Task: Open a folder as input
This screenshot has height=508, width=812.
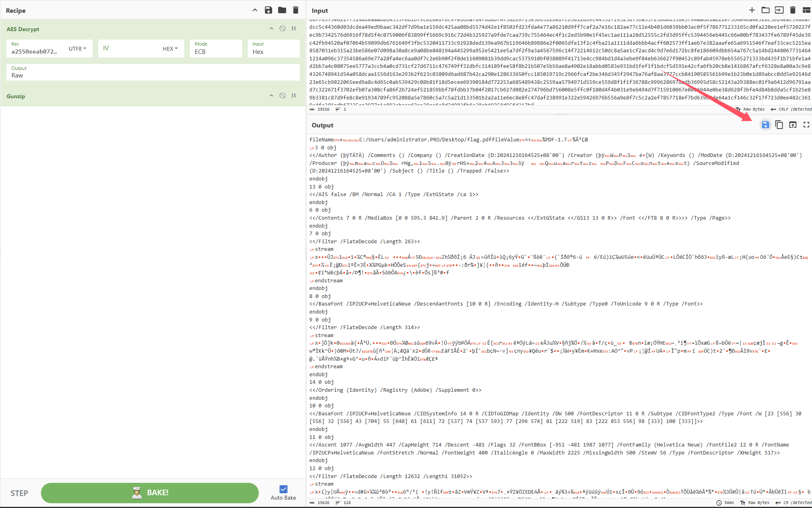Action: pyautogui.click(x=766, y=10)
